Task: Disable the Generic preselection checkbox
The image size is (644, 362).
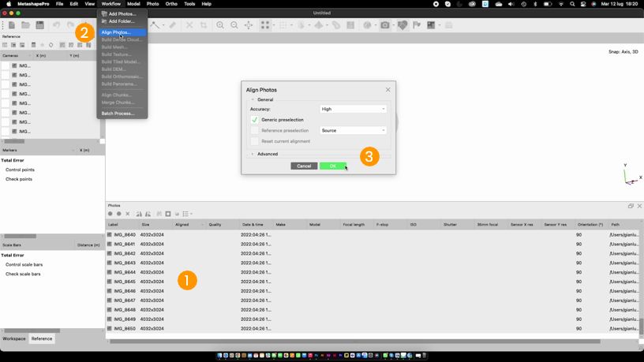Action: coord(255,120)
